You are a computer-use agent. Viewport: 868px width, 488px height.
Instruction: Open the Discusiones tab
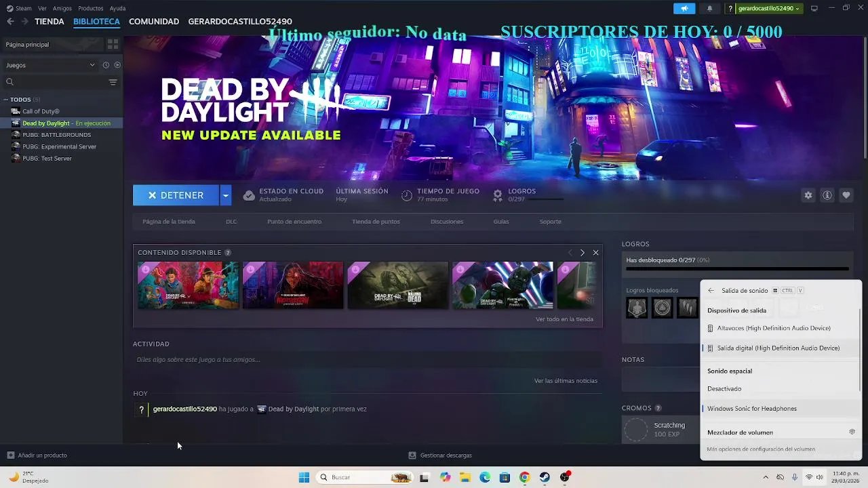(x=447, y=222)
